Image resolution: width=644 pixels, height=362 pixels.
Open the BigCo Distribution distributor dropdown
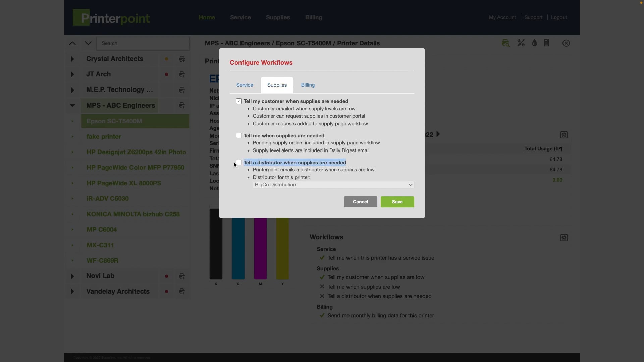(333, 185)
